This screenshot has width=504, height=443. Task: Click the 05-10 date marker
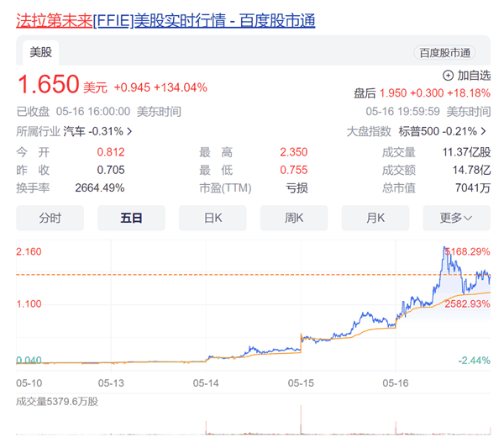pyautogui.click(x=29, y=383)
